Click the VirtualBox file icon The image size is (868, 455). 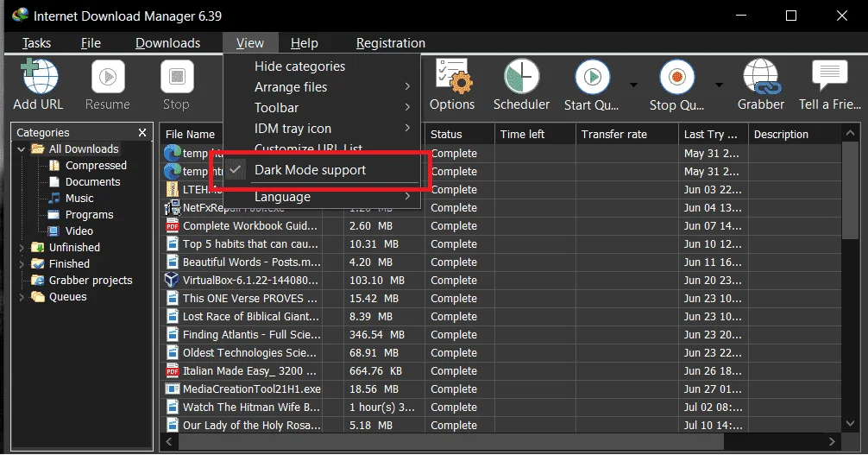(173, 280)
